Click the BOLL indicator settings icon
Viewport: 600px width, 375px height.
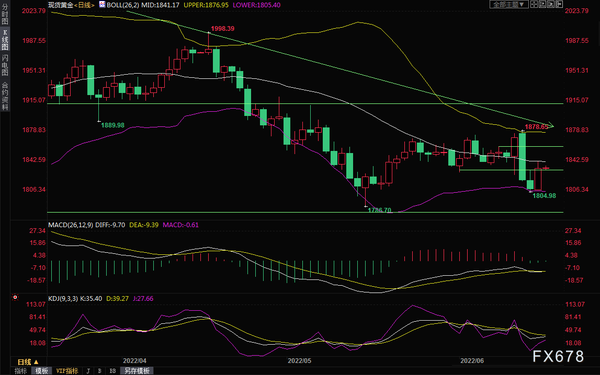pos(102,5)
